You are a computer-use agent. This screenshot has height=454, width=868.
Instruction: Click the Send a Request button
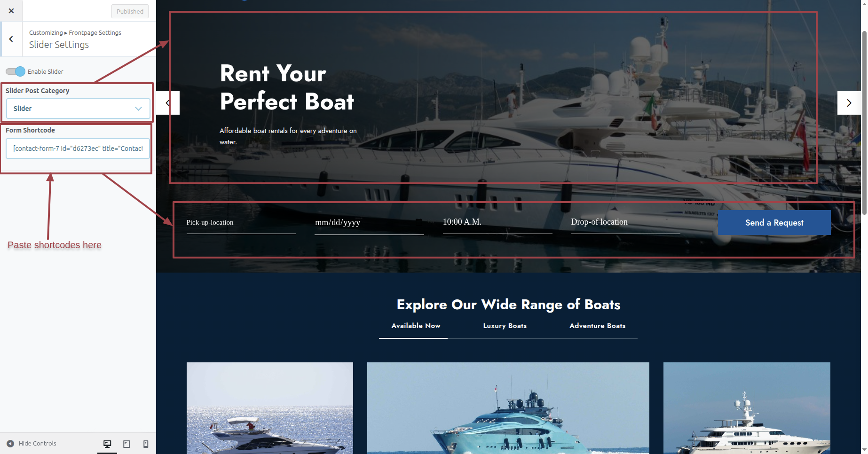(774, 223)
